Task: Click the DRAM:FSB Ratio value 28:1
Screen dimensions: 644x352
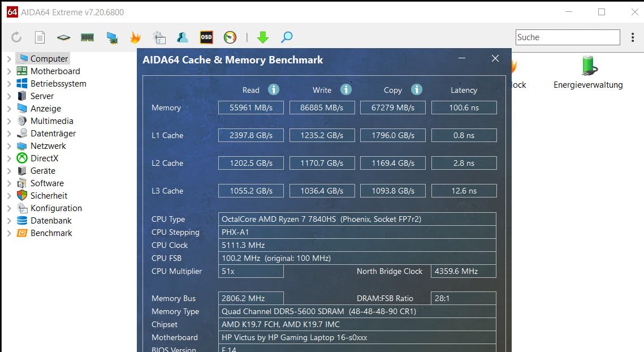Action: [464, 299]
